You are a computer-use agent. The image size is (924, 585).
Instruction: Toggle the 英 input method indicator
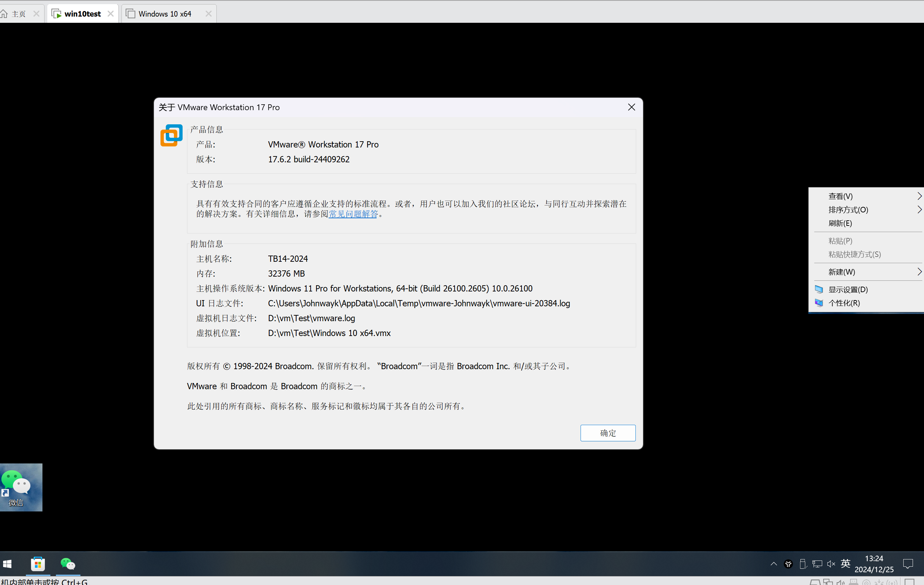(845, 564)
